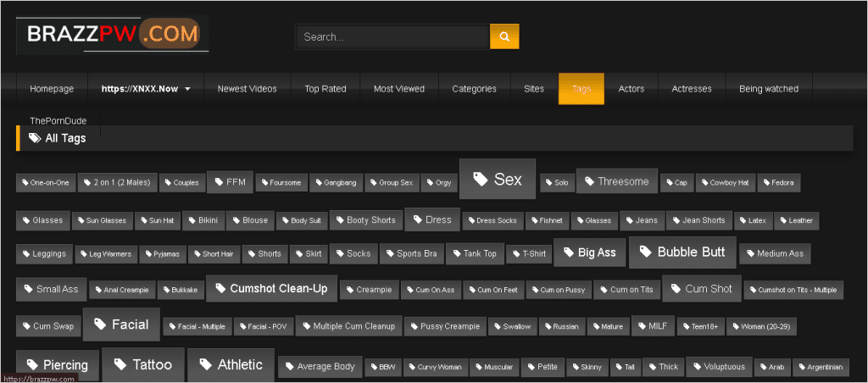Screen dimensions: 868x383
Task: Open the Top Rated menu item
Action: pos(325,89)
